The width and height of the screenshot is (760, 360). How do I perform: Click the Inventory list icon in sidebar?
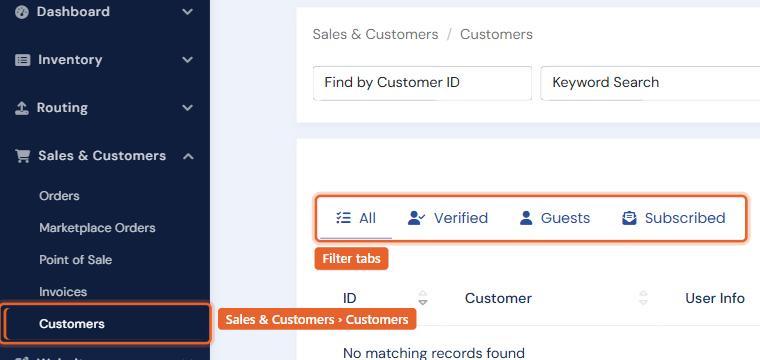pos(22,60)
